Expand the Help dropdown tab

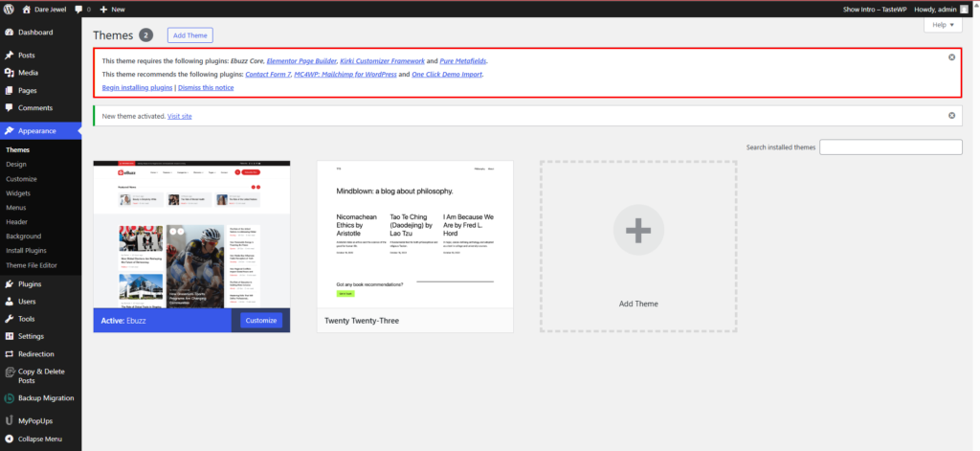(x=943, y=25)
